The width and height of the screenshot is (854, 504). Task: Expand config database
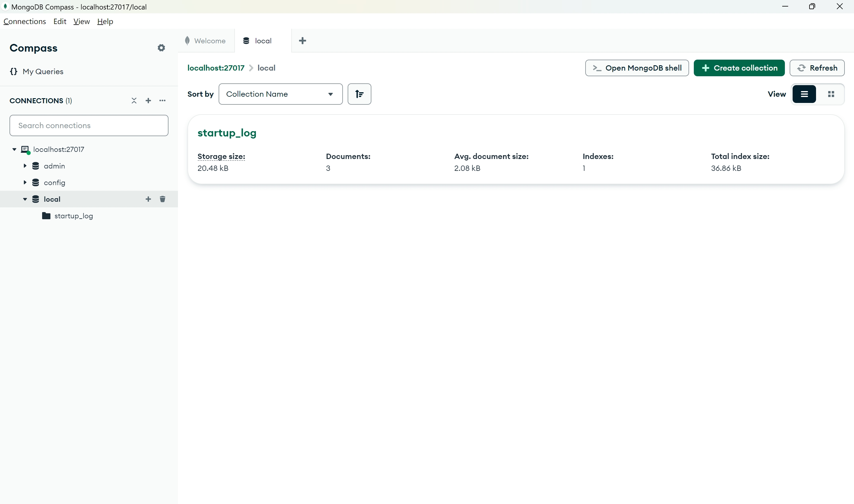[25, 183]
